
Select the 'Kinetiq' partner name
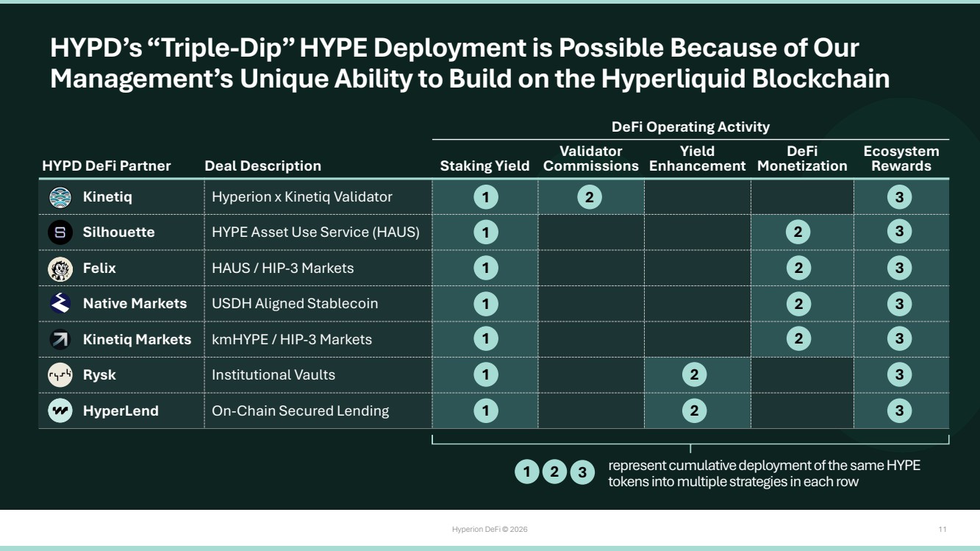[107, 197]
